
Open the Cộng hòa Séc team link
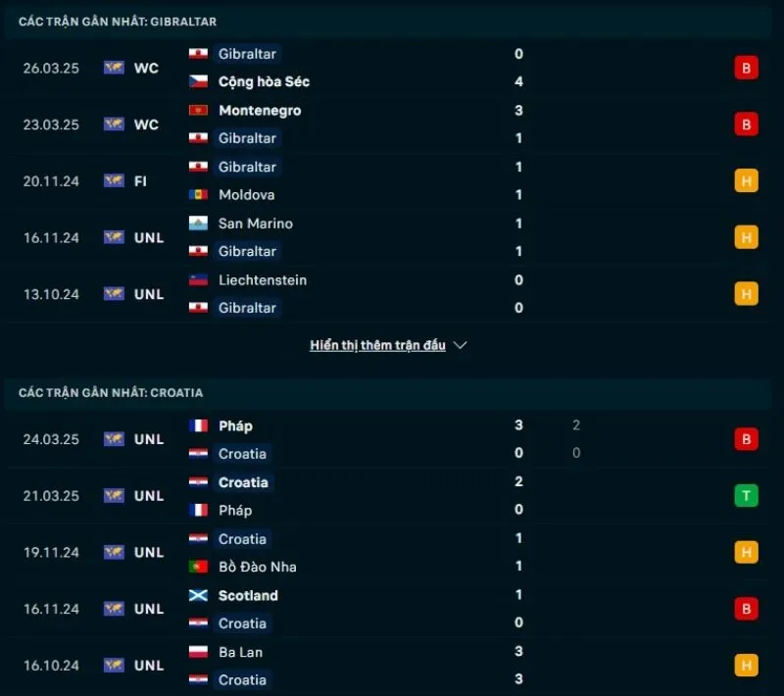coord(264,81)
